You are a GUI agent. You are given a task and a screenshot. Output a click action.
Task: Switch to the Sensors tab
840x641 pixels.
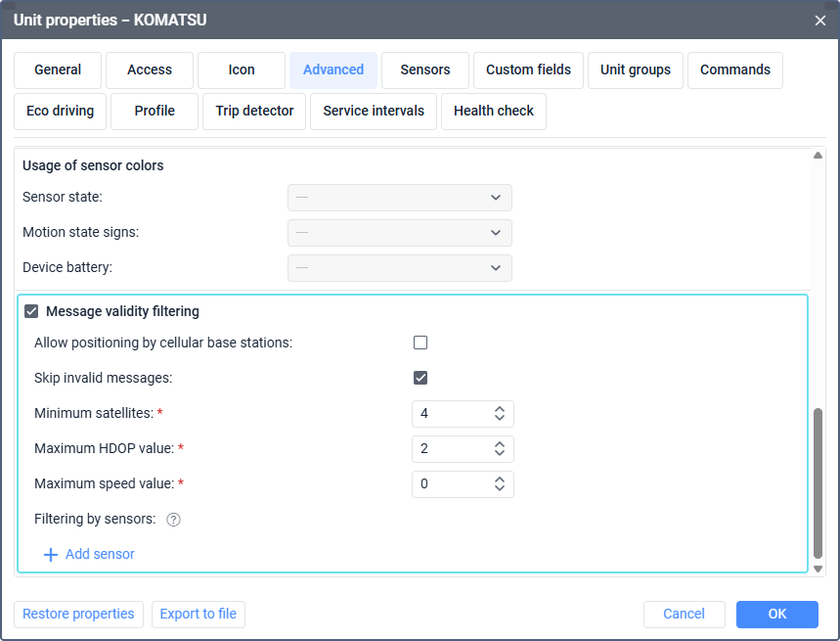click(x=425, y=70)
